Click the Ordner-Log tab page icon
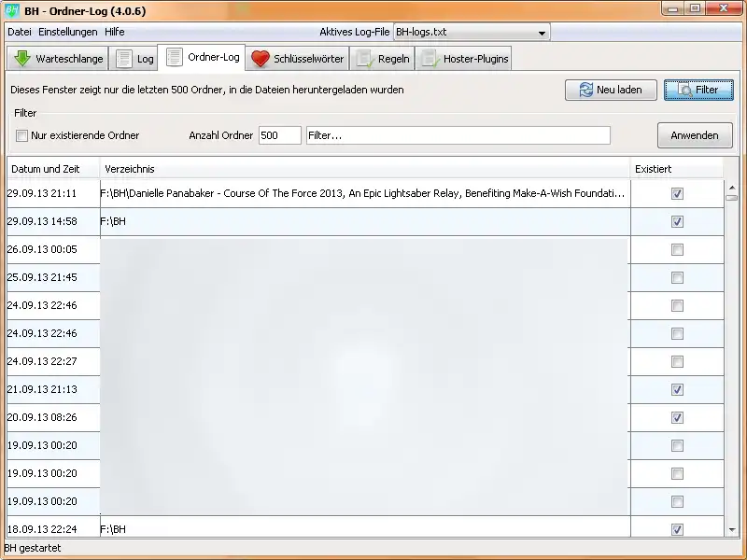 coord(175,57)
